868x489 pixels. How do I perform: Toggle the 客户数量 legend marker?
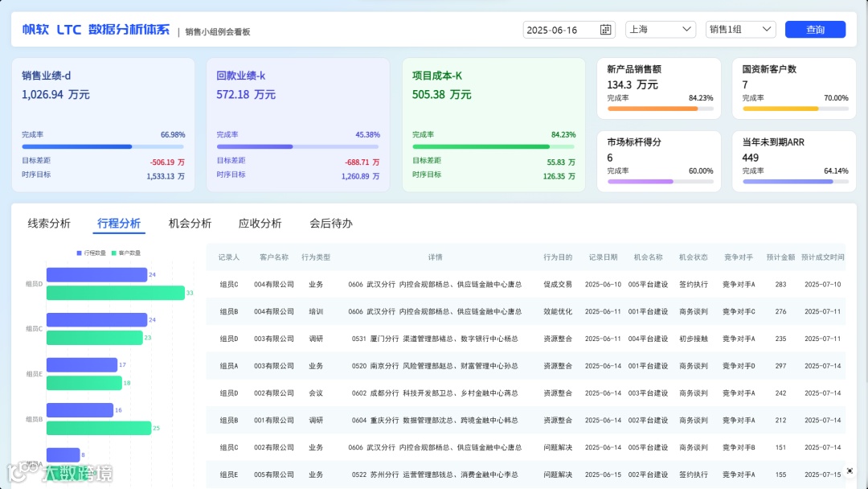(114, 253)
